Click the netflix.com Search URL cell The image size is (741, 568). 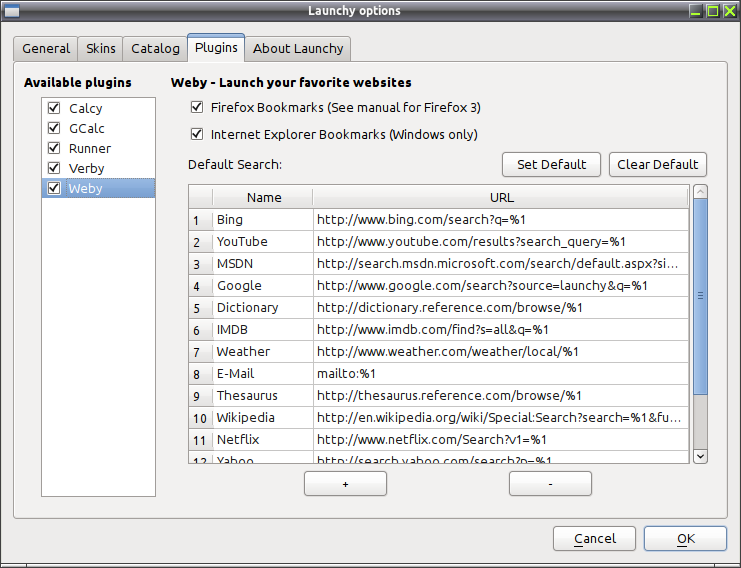pos(501,439)
